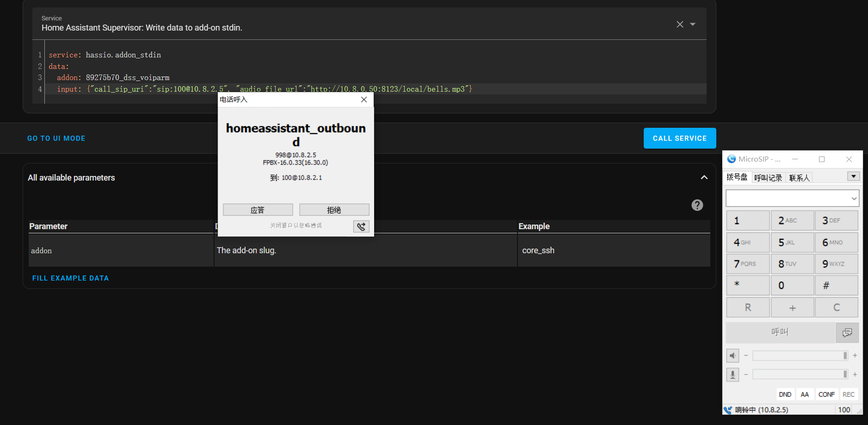Screen dimensions: 868x425
Task: Toggle auto answer with the AA button
Action: (x=805, y=394)
